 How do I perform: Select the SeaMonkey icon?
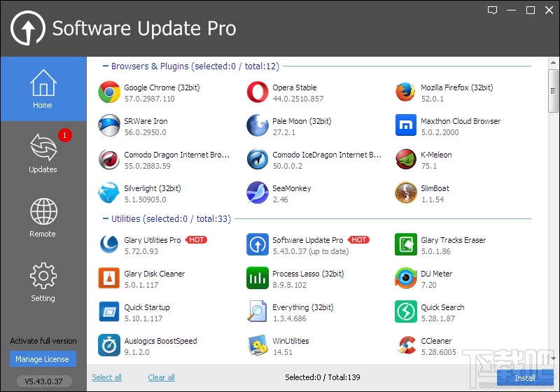(x=257, y=192)
